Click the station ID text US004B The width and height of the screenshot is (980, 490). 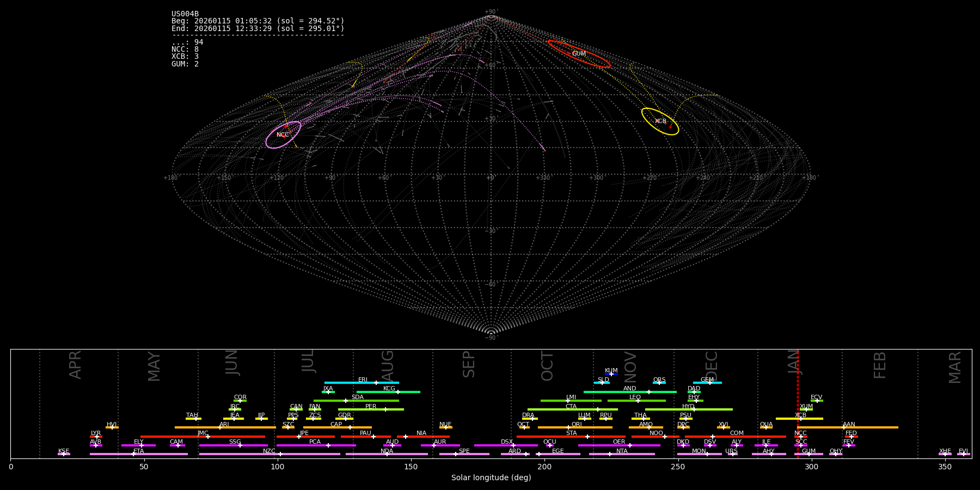[x=185, y=14]
